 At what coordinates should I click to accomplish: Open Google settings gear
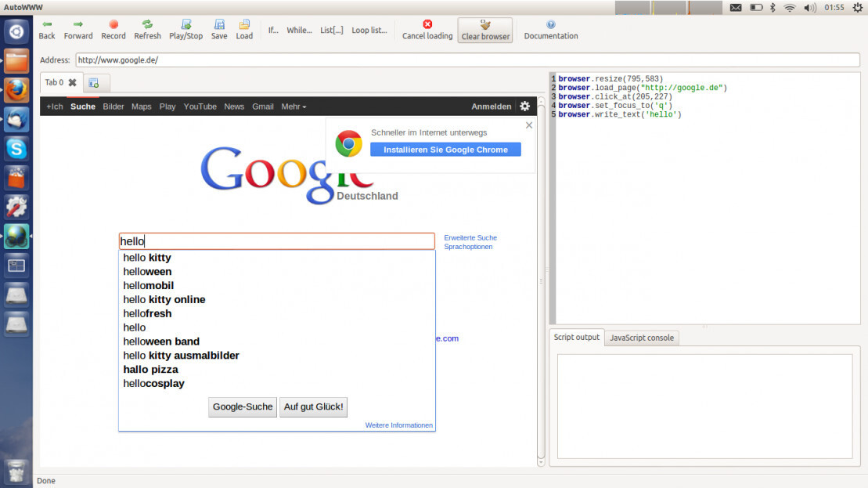(x=524, y=106)
